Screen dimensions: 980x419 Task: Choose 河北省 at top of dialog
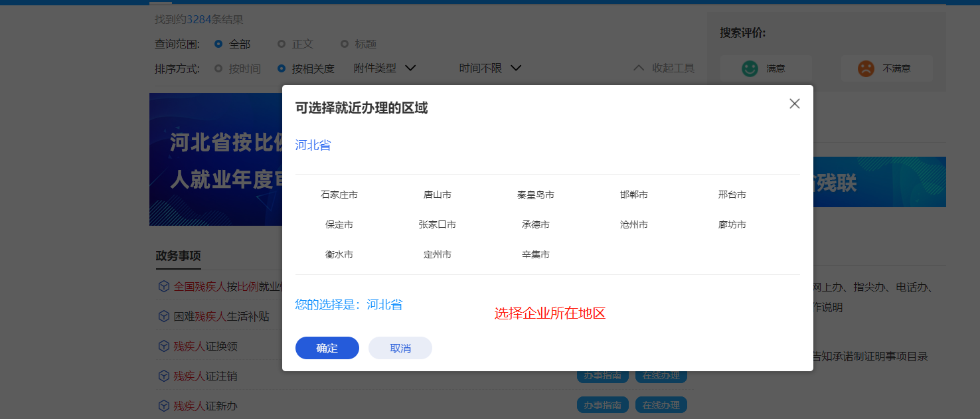(x=313, y=145)
